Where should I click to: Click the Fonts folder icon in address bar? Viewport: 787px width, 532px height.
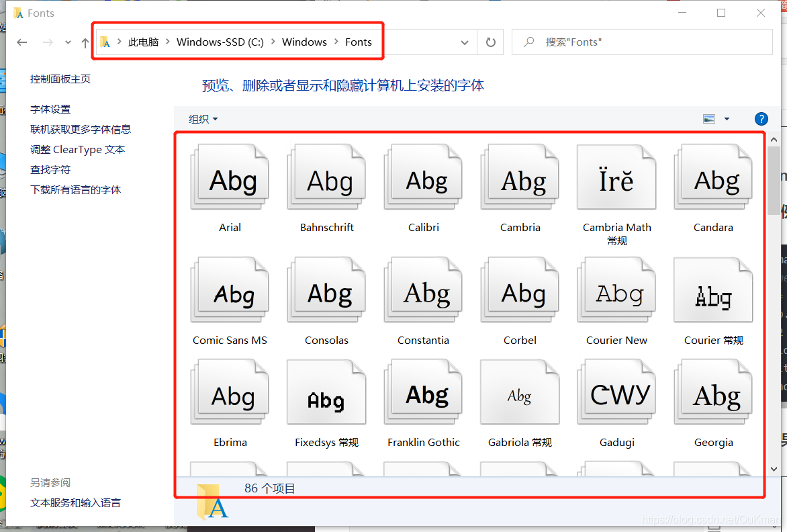(x=105, y=42)
